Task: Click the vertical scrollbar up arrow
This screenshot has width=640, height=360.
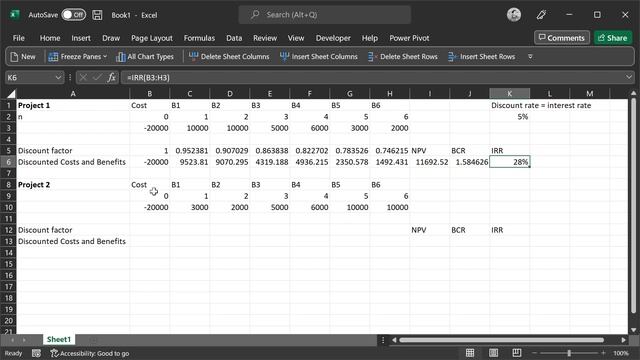Action: (x=633, y=93)
